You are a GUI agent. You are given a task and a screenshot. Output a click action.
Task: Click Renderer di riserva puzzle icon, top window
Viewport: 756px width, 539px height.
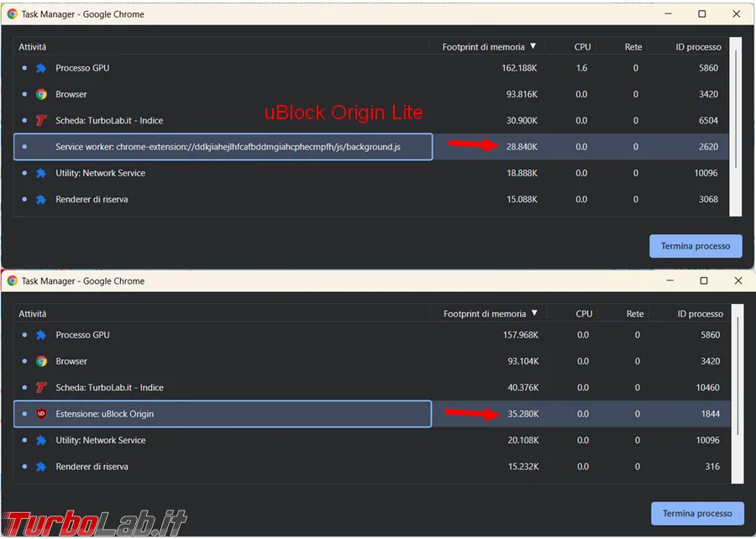click(x=41, y=200)
